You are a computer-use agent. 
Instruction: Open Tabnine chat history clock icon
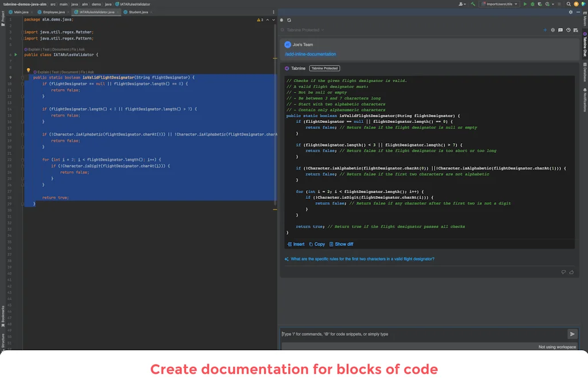coord(568,30)
